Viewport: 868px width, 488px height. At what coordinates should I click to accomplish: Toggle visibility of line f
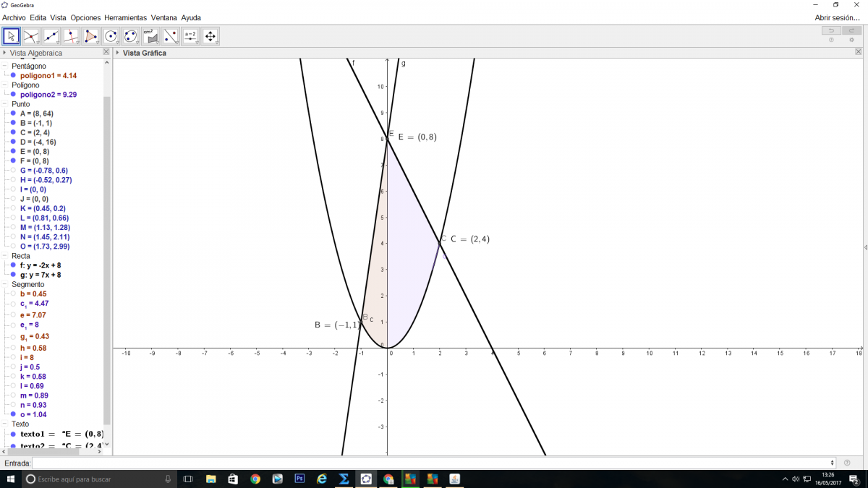13,265
